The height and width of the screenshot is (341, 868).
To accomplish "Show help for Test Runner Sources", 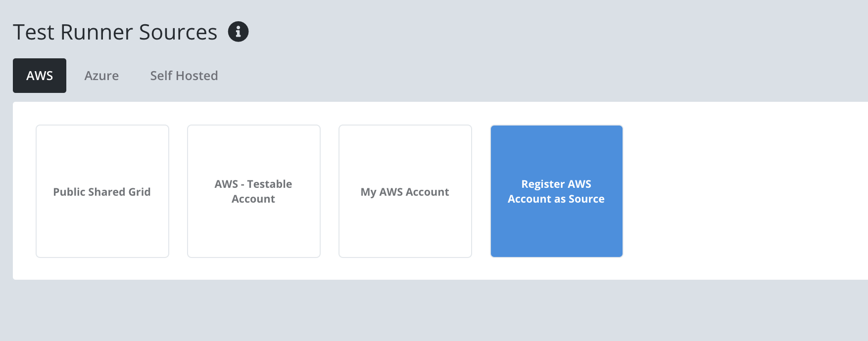I will pos(238,32).
